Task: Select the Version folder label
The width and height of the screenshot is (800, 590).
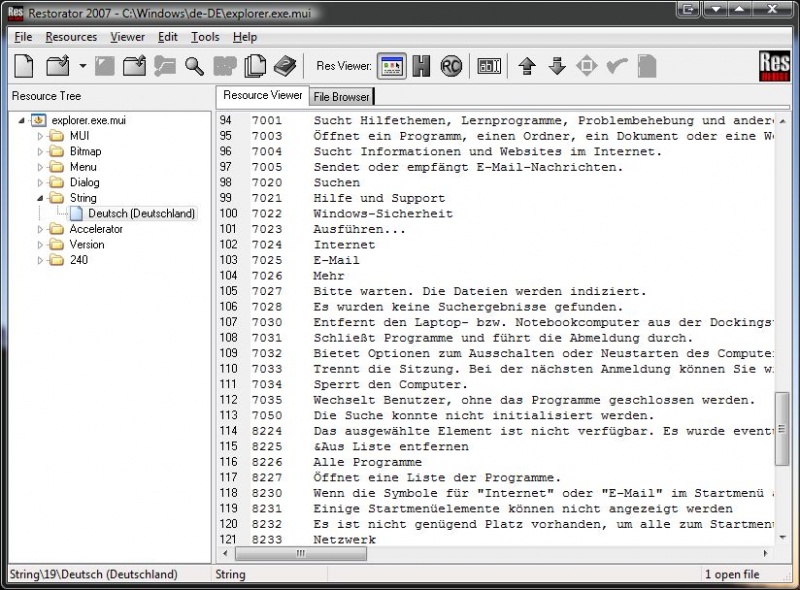Action: (x=87, y=244)
